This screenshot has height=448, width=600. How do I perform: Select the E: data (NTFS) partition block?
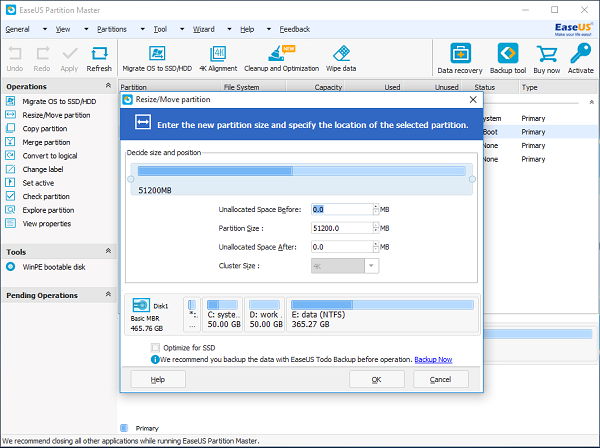[x=382, y=315]
